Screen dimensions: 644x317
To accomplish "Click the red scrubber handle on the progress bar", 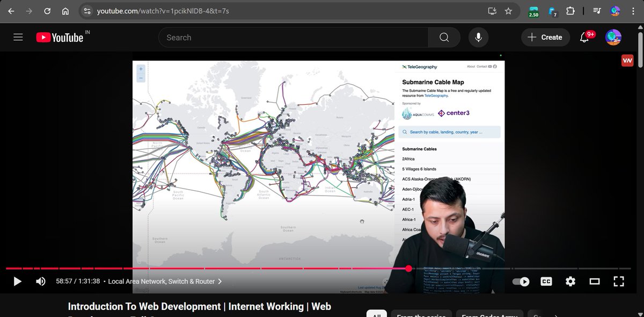I will point(409,268).
